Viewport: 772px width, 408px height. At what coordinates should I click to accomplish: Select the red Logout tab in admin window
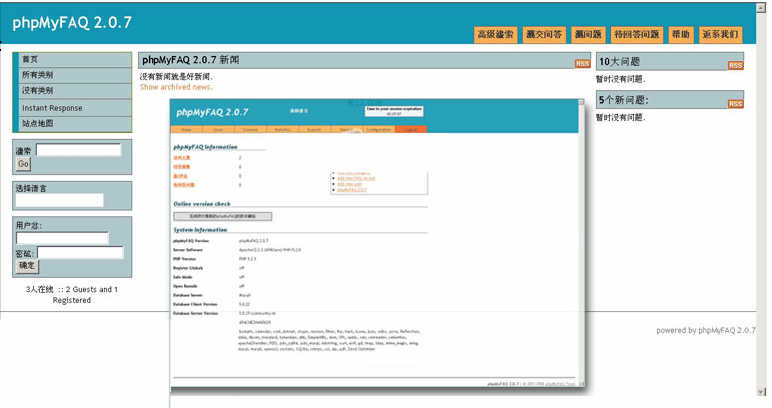(x=411, y=129)
